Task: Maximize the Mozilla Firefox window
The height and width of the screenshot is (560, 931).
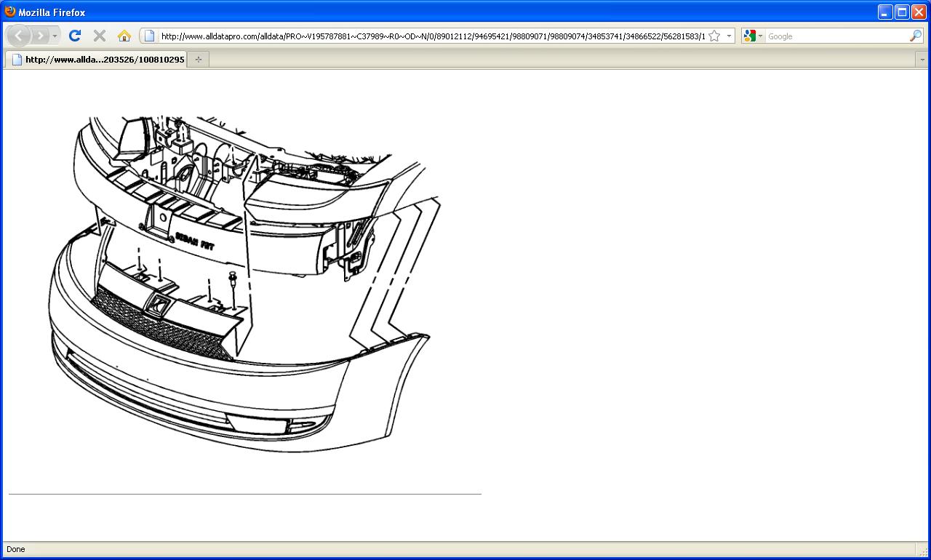Action: coord(902,12)
